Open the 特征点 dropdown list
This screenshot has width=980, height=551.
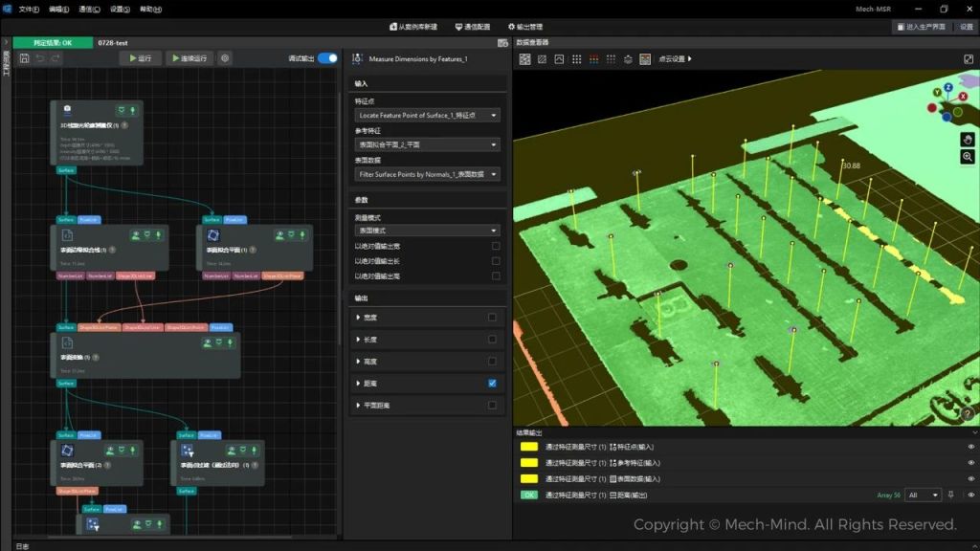pyautogui.click(x=427, y=116)
